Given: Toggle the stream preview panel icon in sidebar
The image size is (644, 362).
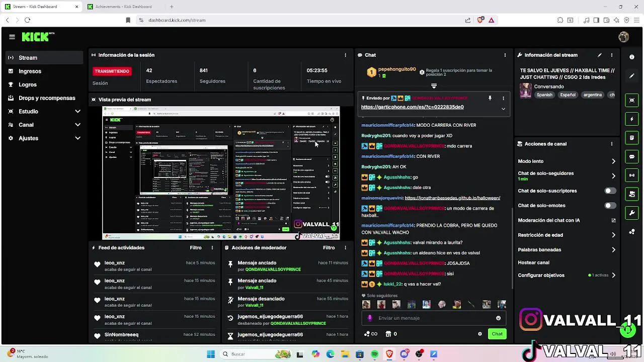Looking at the screenshot, I should (x=632, y=100).
